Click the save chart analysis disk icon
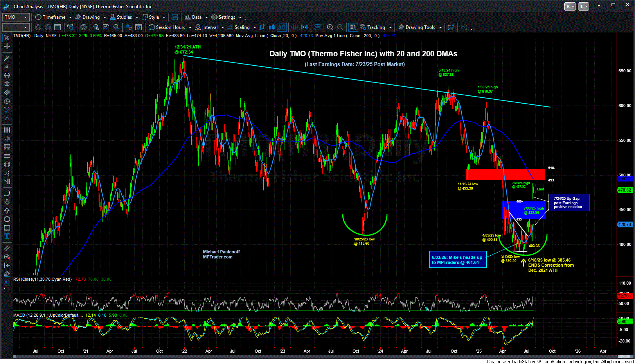Viewport: 635px width, 364px height. [x=106, y=27]
